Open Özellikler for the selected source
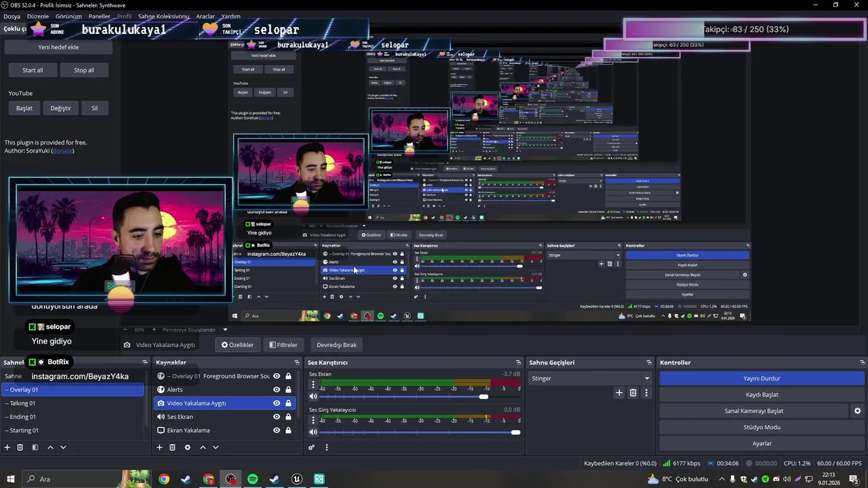868x488 pixels. coord(237,345)
